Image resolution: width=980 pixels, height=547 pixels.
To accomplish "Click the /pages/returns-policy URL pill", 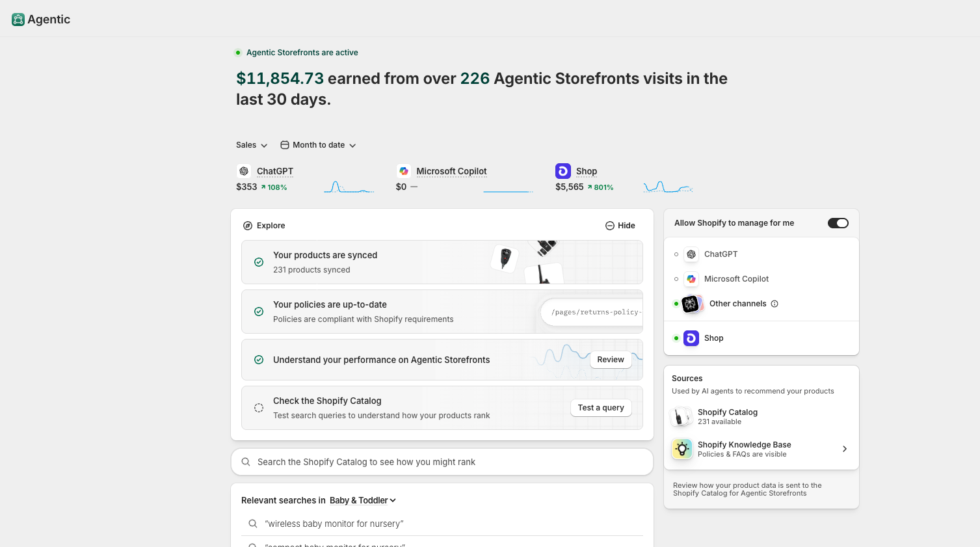I will tap(592, 312).
